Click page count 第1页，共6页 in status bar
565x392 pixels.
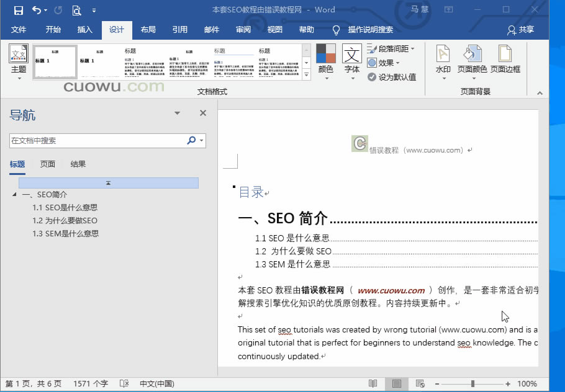coord(33,384)
